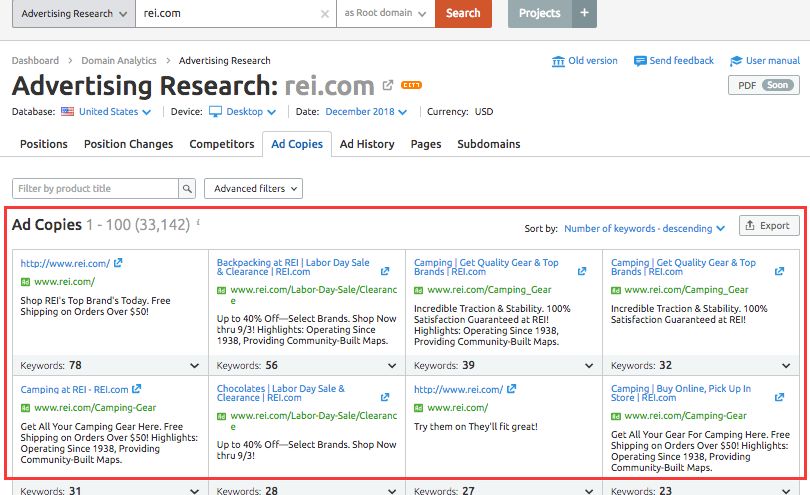
Task: Click the Old version museum icon
Action: (x=558, y=61)
